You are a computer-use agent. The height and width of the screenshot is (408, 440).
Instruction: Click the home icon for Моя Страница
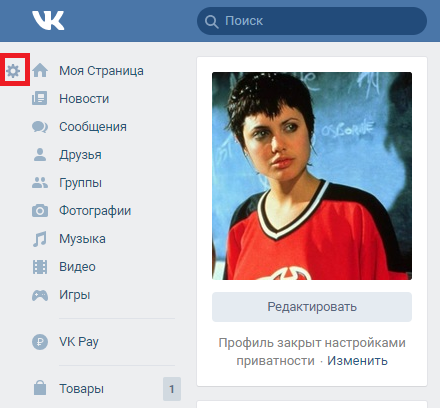tap(40, 70)
